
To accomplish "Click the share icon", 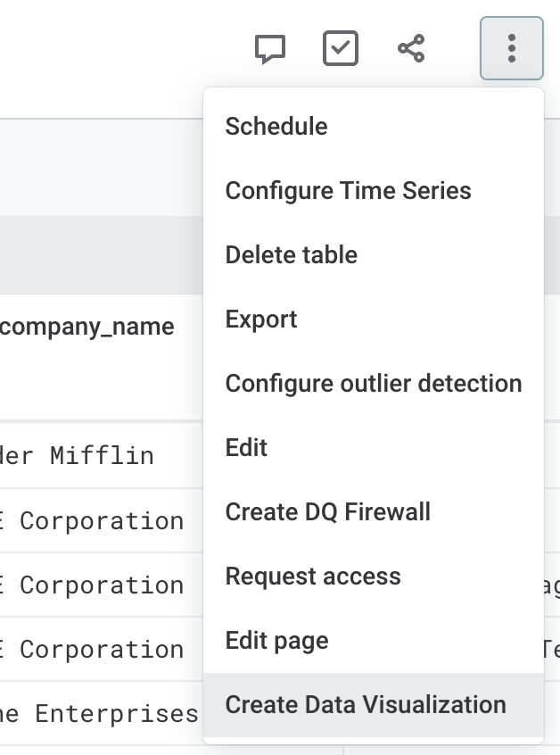I will (x=411, y=49).
